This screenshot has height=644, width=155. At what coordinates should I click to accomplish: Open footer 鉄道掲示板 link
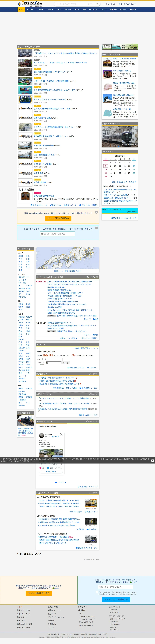[52, 624]
